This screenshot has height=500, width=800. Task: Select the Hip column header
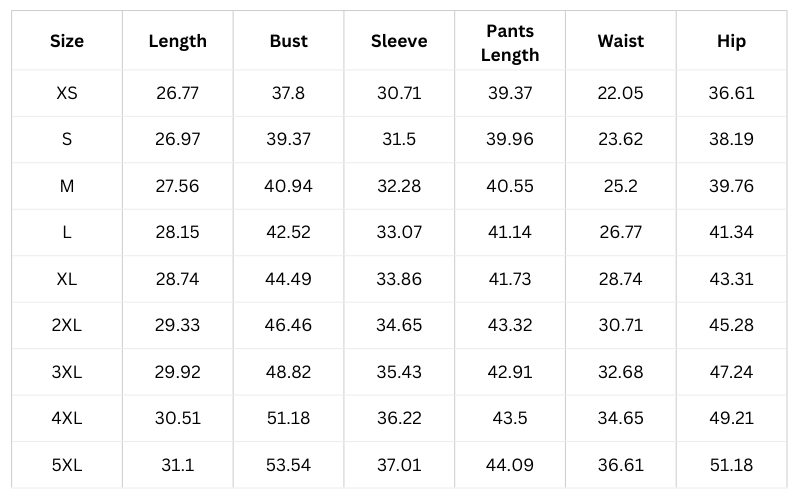(731, 41)
